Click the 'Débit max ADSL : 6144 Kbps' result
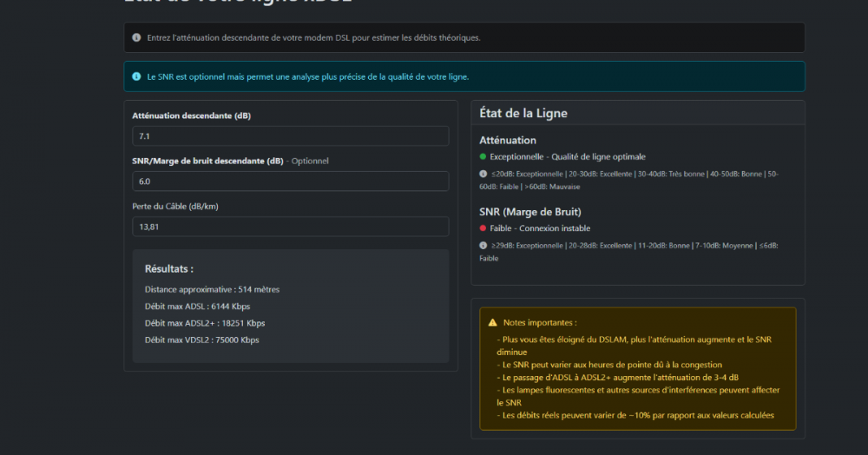Image resolution: width=868 pixels, height=455 pixels. pyautogui.click(x=198, y=307)
